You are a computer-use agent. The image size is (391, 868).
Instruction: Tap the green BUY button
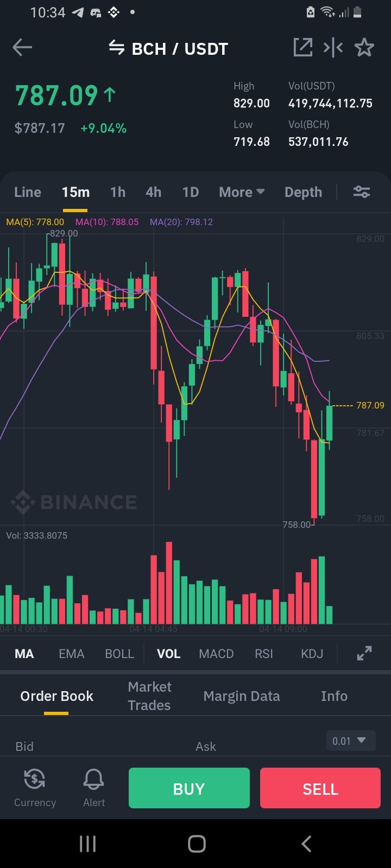[189, 788]
